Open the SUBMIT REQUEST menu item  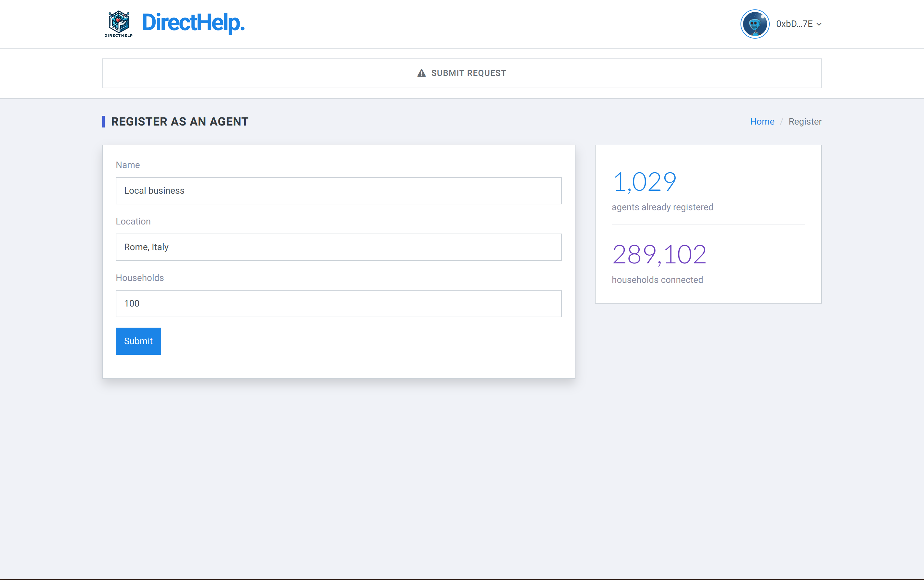coord(462,73)
